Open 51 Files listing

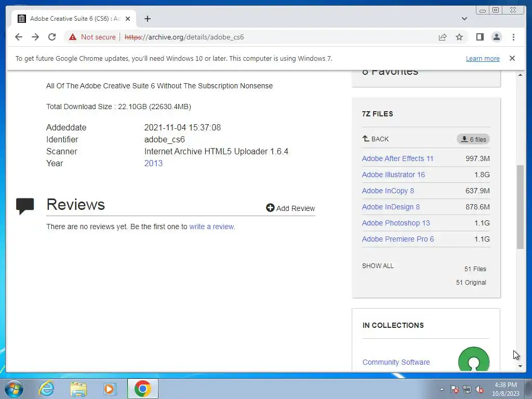click(475, 269)
